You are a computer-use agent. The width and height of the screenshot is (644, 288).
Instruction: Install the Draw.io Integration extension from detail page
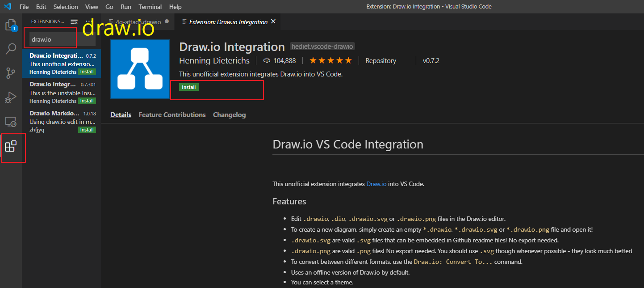tap(189, 87)
